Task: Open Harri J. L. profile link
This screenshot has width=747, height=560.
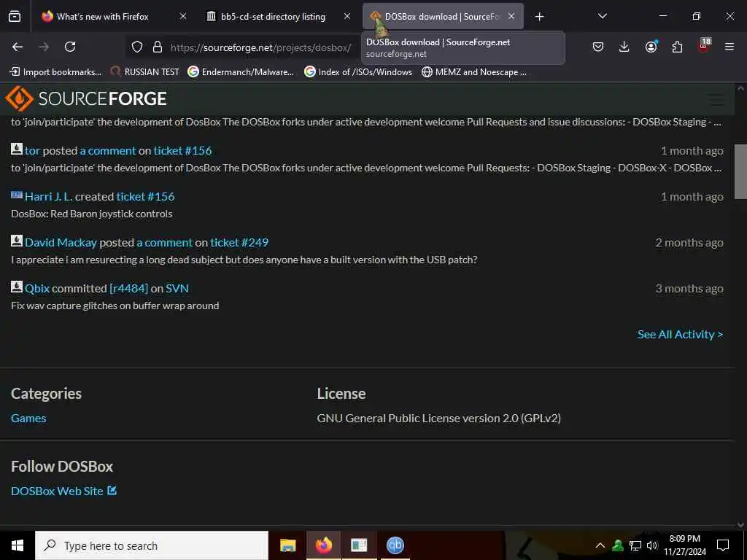Action: [49, 196]
